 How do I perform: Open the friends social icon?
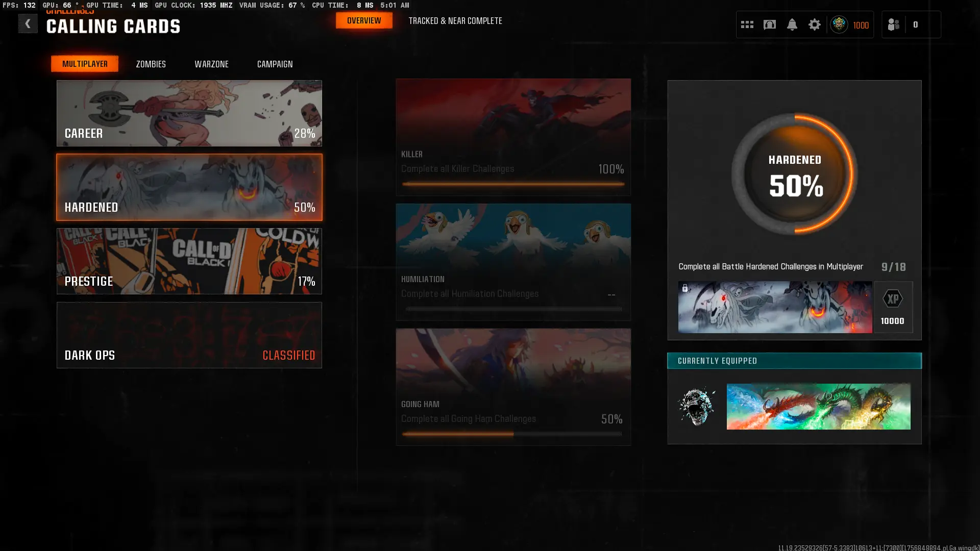pyautogui.click(x=893, y=24)
